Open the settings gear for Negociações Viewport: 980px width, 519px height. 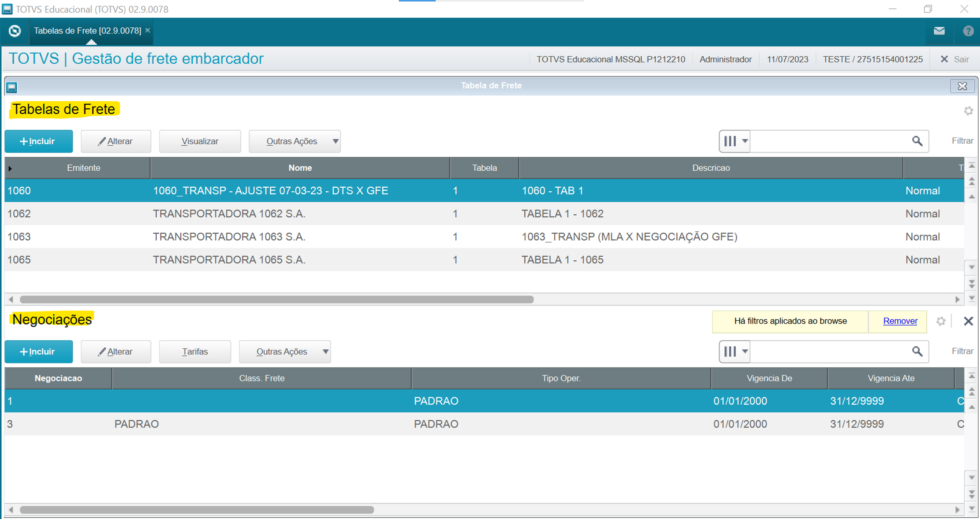point(940,322)
